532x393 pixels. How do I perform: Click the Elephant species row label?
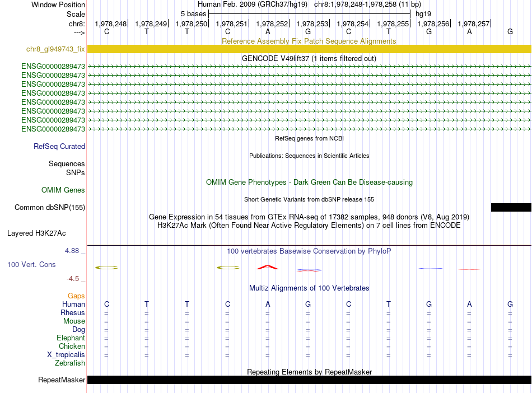pos(71,338)
